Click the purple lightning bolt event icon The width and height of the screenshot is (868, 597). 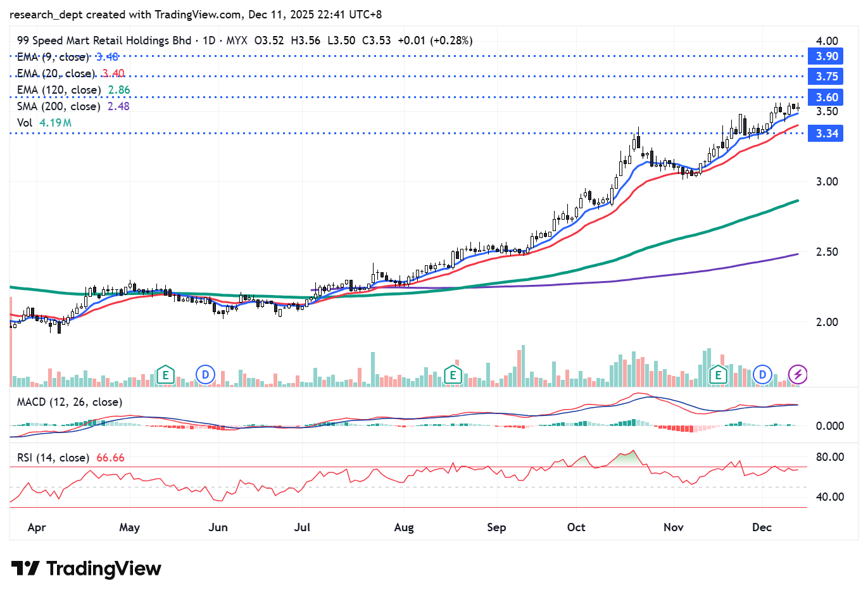coord(798,375)
